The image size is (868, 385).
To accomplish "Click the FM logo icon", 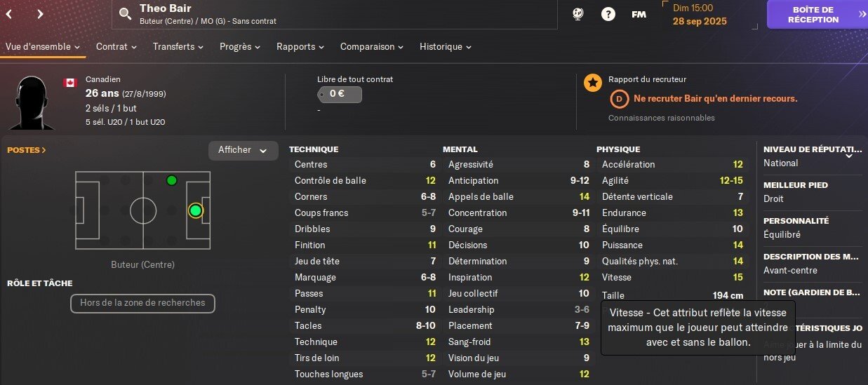I will [x=639, y=14].
